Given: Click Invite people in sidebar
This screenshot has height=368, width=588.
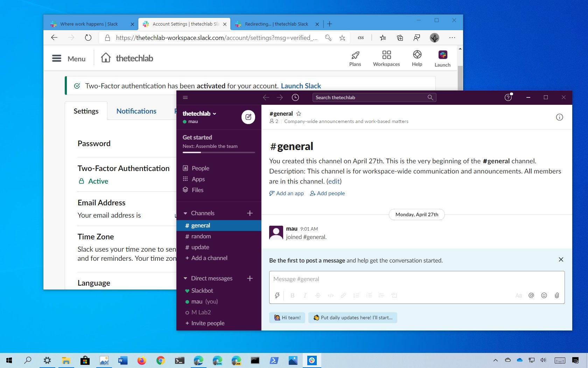Looking at the screenshot, I should pyautogui.click(x=205, y=323).
